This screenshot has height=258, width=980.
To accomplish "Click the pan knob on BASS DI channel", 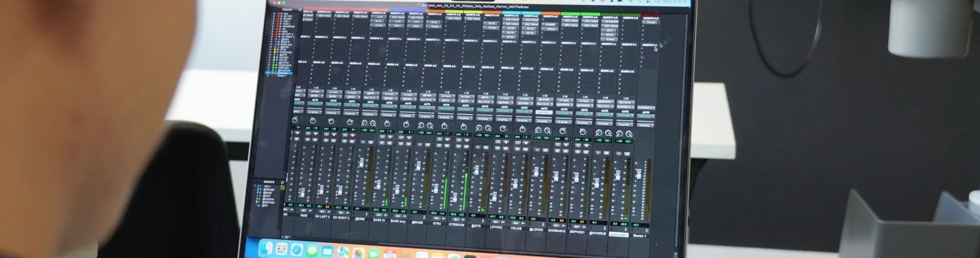I will pos(388,124).
